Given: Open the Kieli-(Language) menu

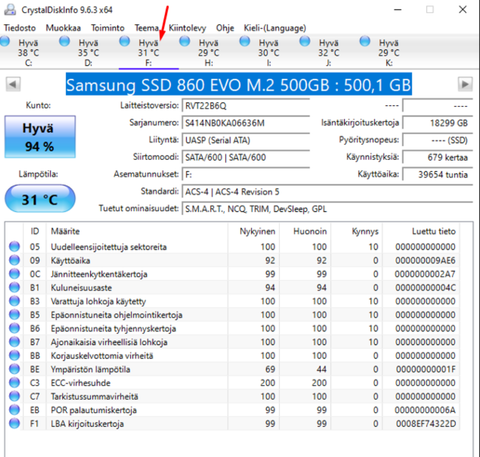Looking at the screenshot, I should (x=275, y=28).
